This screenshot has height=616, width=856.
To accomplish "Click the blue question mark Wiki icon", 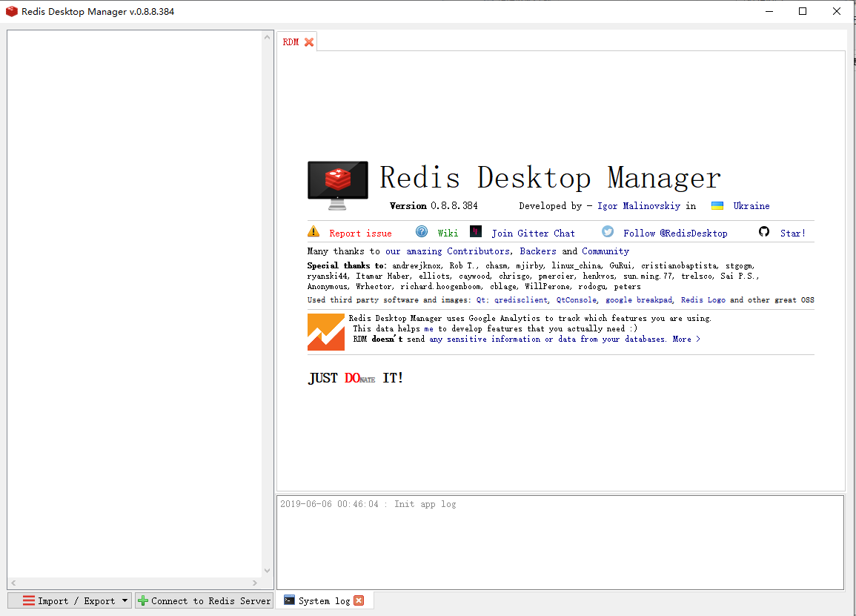I will pos(422,231).
